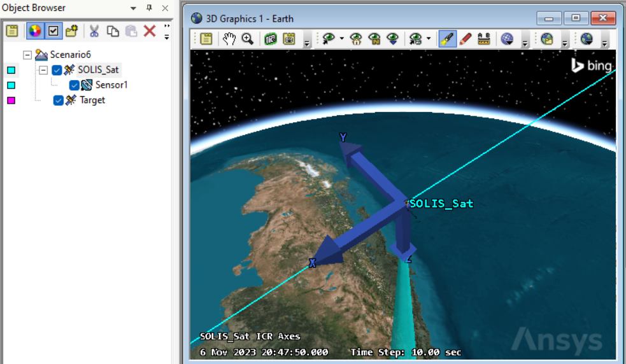Open the cyan color swatch for SOLIS_Sat
626x364 pixels.
[x=11, y=70]
